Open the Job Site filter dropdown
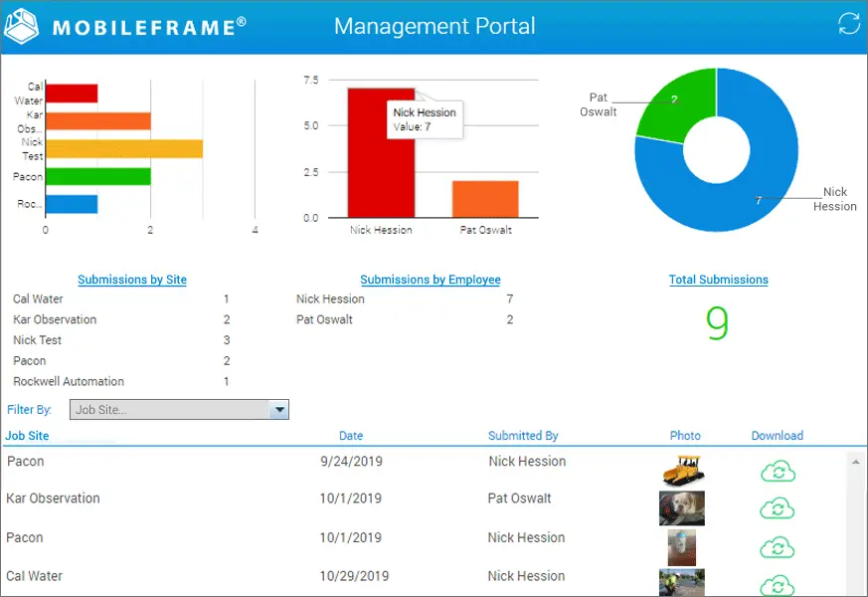 click(x=179, y=410)
